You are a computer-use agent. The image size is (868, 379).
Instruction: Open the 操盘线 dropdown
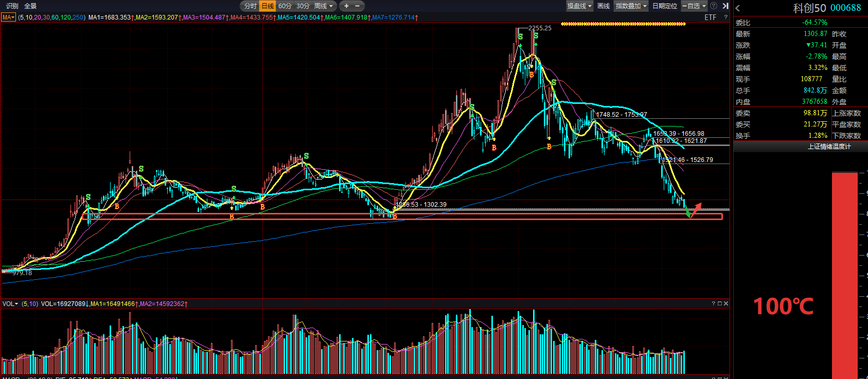[579, 6]
